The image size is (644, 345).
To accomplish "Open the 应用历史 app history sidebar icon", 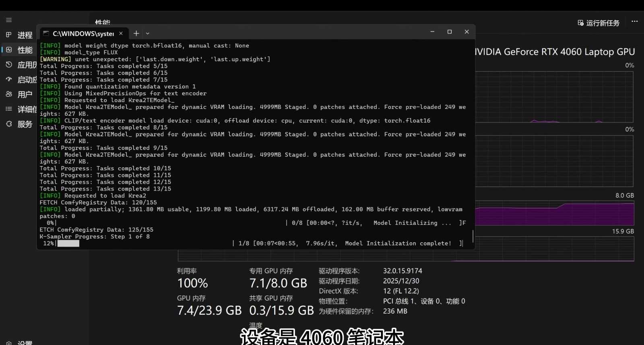I will pos(9,64).
